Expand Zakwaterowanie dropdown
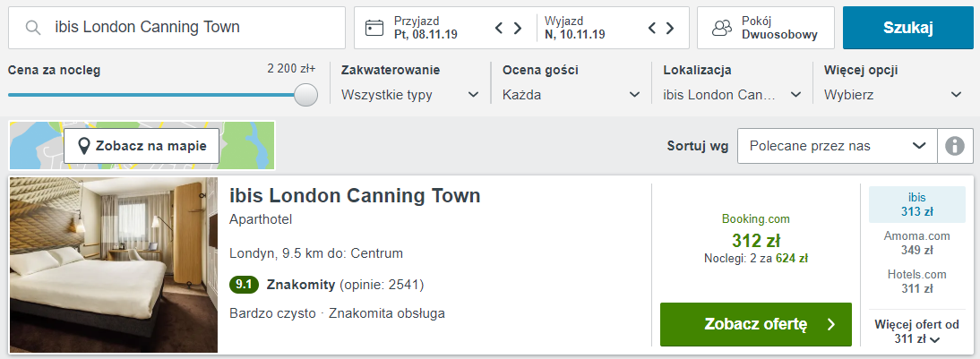The height and width of the screenshot is (359, 980). (x=410, y=95)
